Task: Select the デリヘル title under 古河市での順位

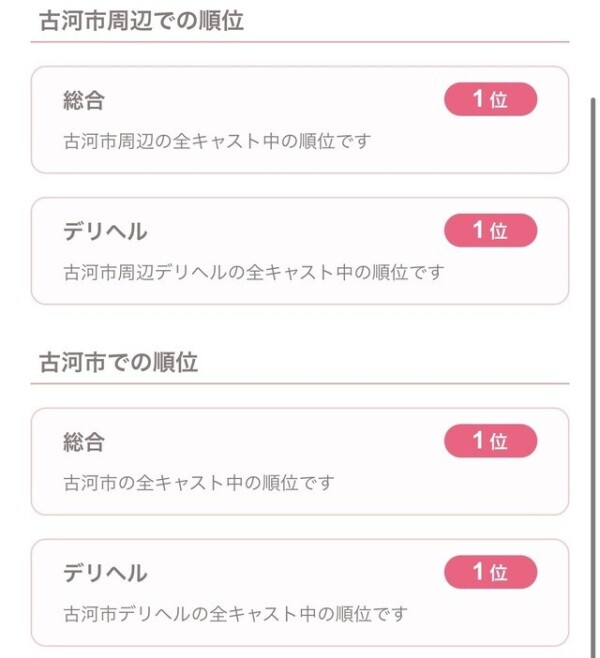Action: pyautogui.click(x=105, y=573)
